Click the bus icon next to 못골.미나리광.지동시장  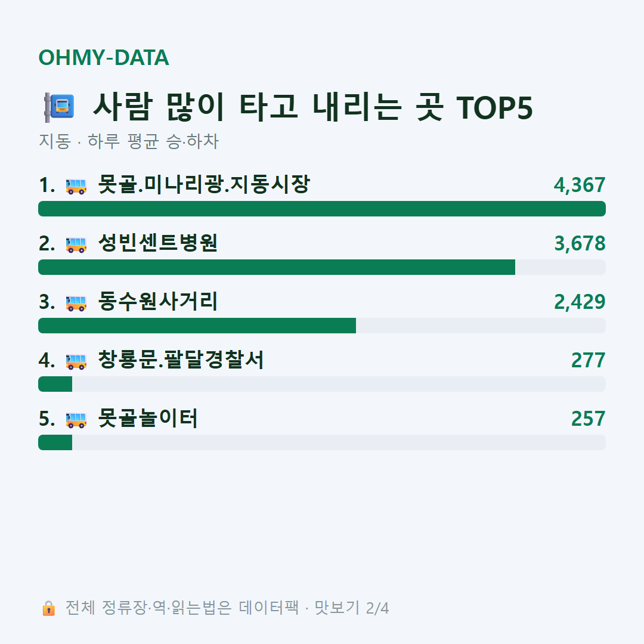[76, 185]
